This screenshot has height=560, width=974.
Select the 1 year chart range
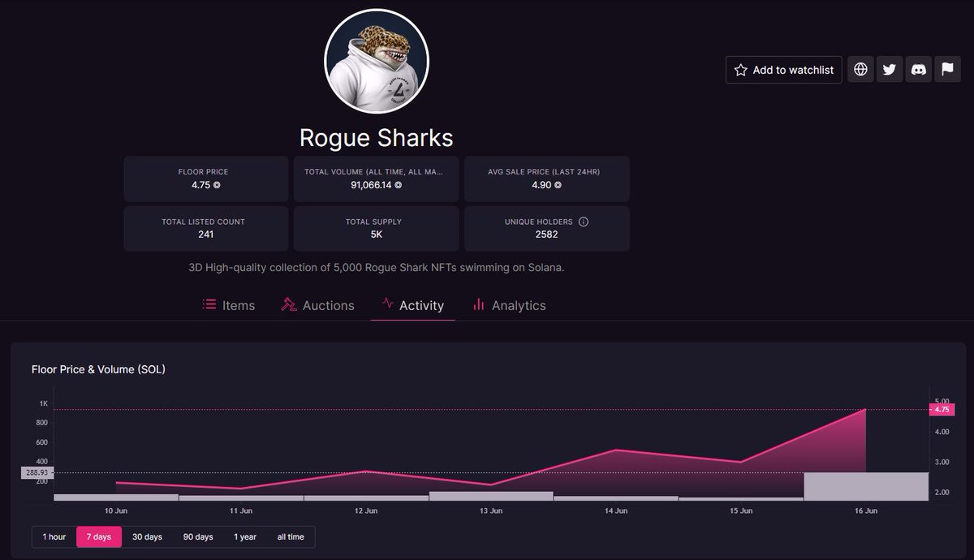(245, 536)
